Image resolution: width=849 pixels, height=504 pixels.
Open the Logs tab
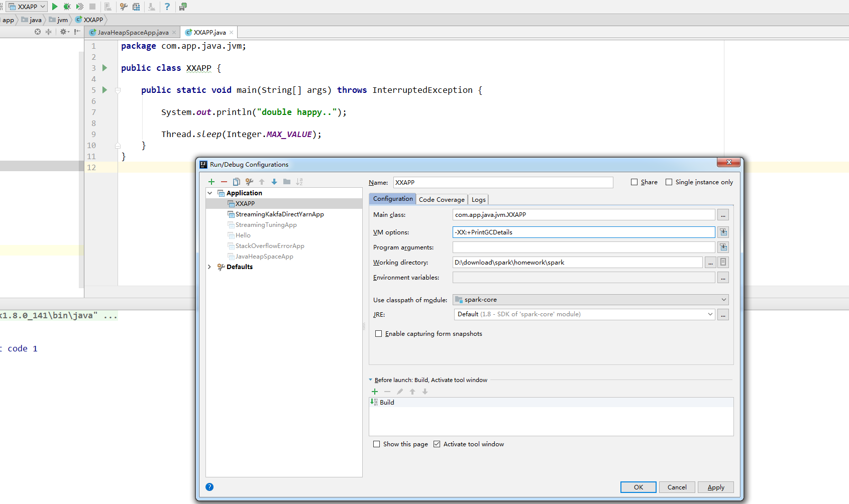[x=479, y=199]
